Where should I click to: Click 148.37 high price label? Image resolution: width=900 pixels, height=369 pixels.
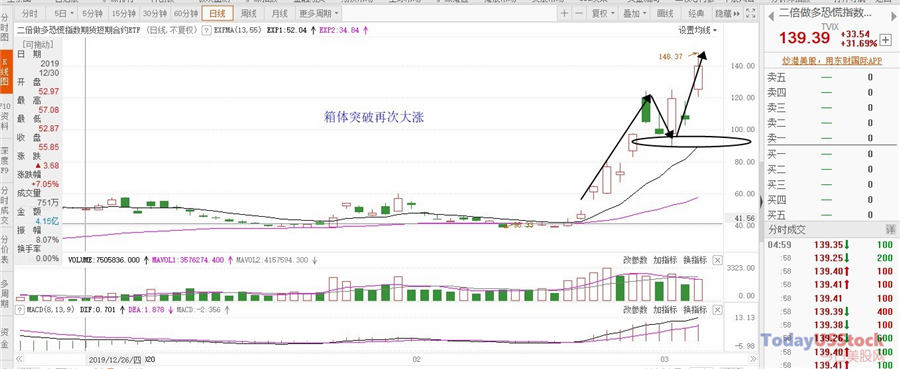(x=670, y=56)
